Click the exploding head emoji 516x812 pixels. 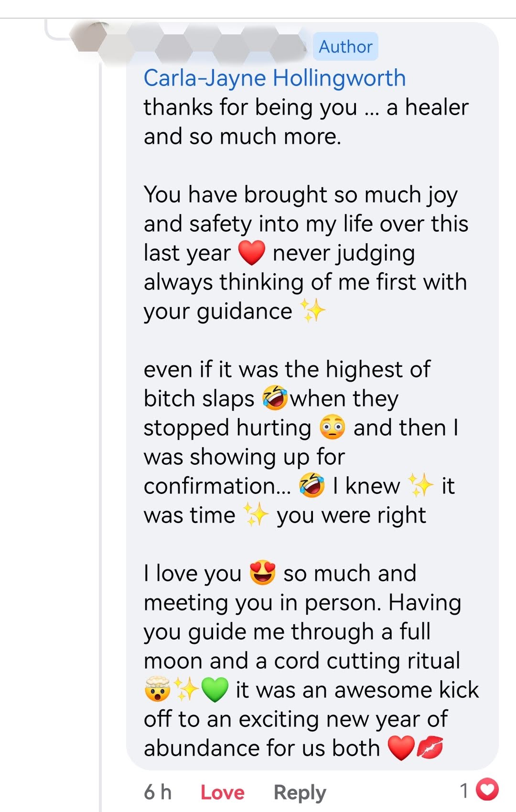pos(157,690)
